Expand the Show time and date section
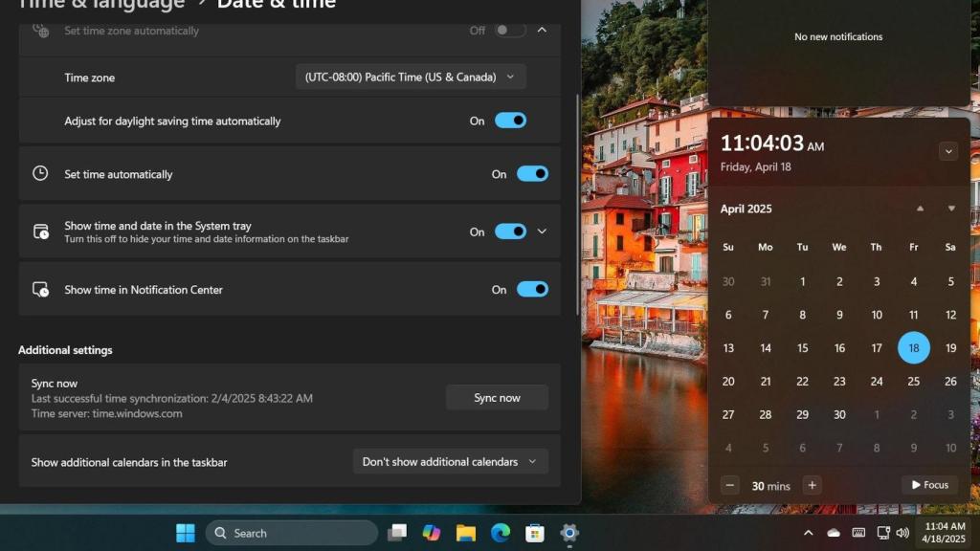The width and height of the screenshot is (980, 551). point(543,231)
